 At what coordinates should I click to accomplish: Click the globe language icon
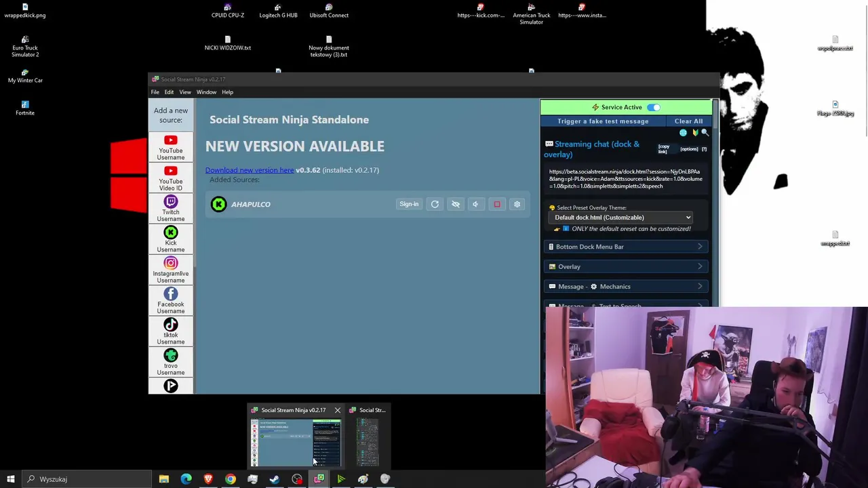(683, 133)
